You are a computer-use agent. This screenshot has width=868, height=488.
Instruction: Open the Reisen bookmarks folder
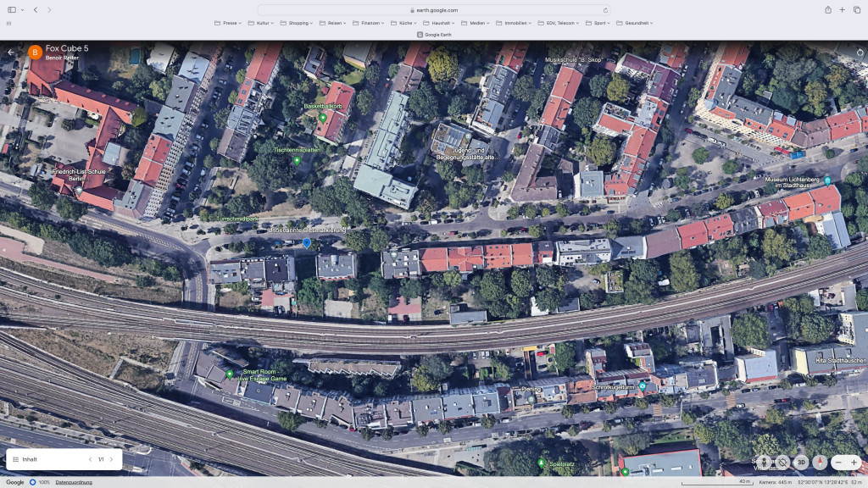[332, 23]
